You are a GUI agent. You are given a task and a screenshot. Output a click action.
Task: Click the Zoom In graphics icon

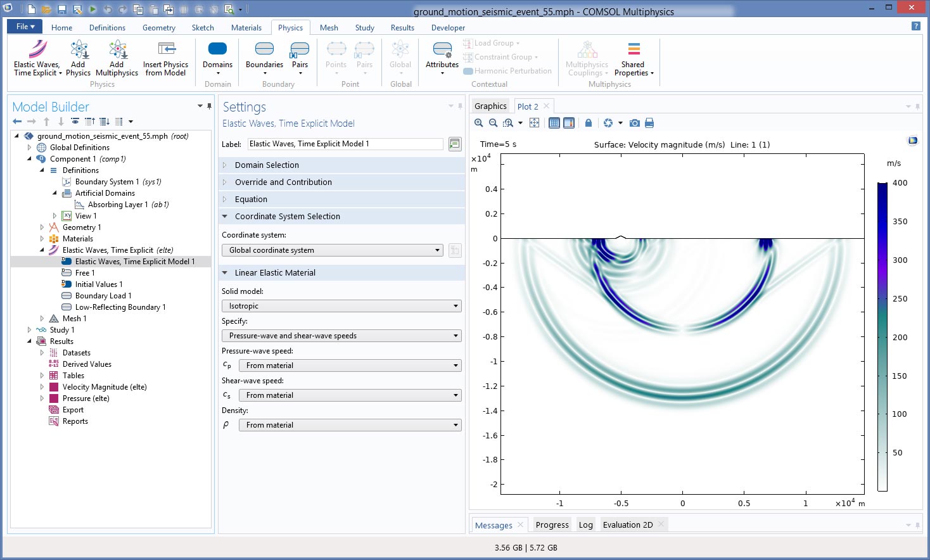click(479, 123)
